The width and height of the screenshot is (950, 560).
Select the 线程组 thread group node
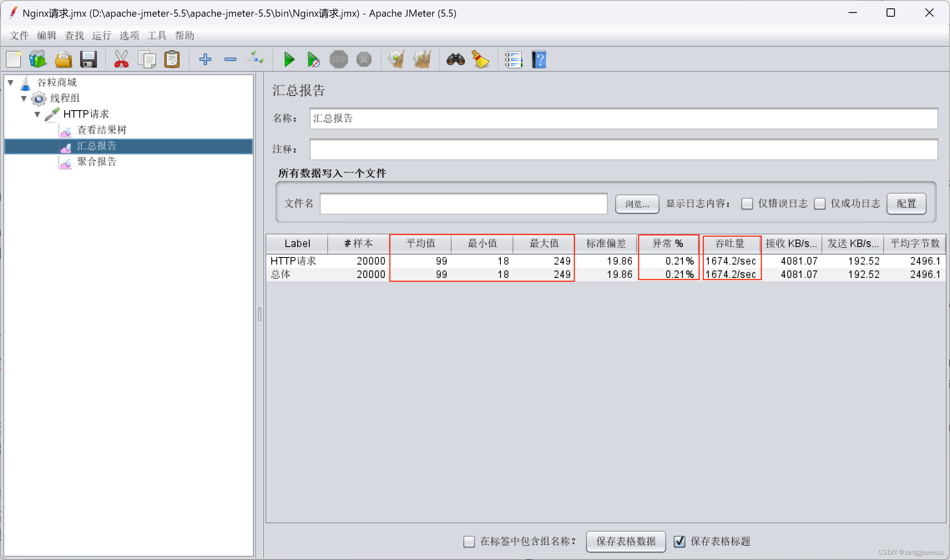pyautogui.click(x=65, y=98)
